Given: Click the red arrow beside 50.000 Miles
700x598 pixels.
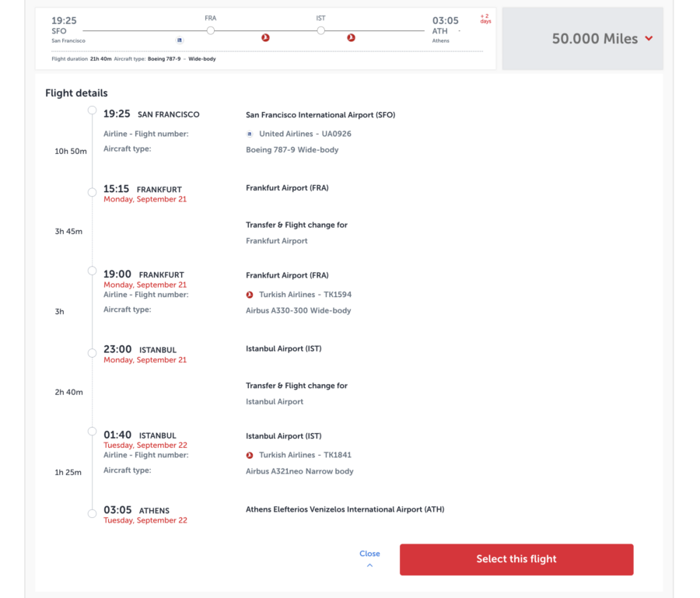Looking at the screenshot, I should tap(649, 39).
